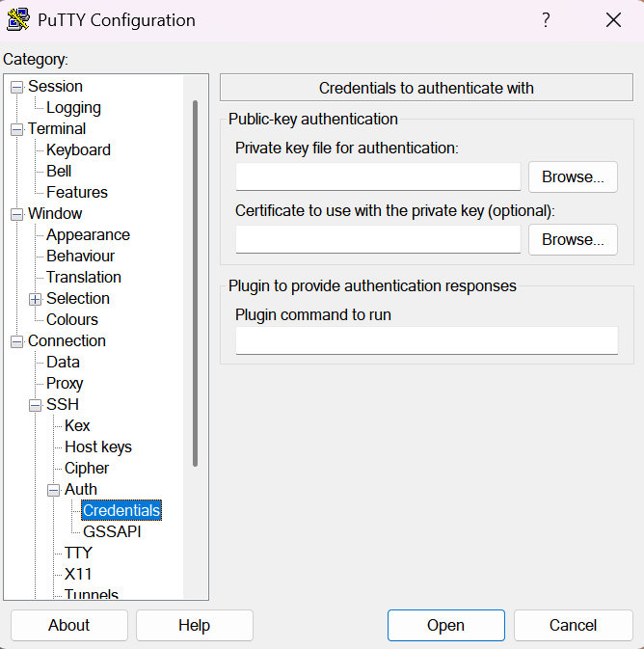This screenshot has width=644, height=649.
Task: Click the certificate file input field
Action: click(x=378, y=239)
